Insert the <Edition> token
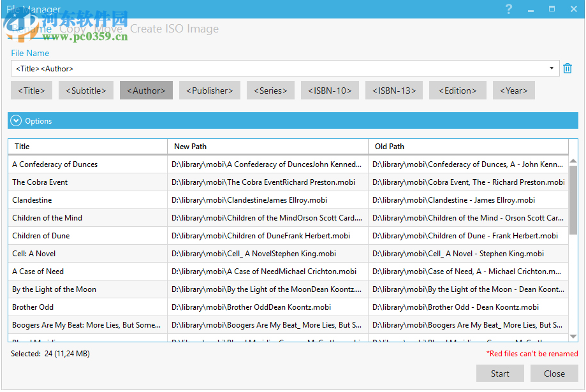Viewport: 586px width, 392px height. pyautogui.click(x=457, y=90)
